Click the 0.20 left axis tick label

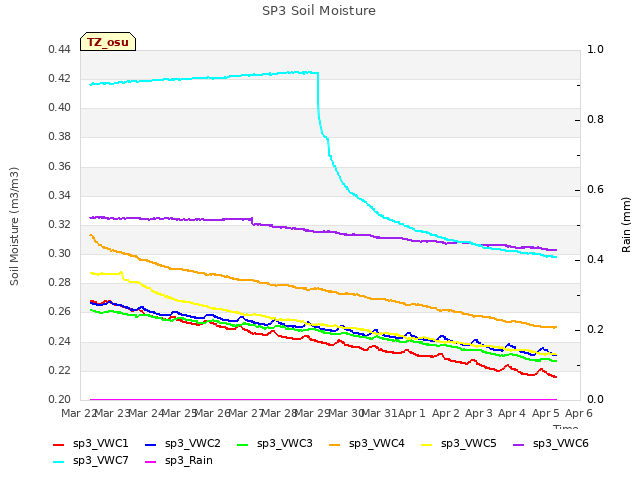click(59, 400)
